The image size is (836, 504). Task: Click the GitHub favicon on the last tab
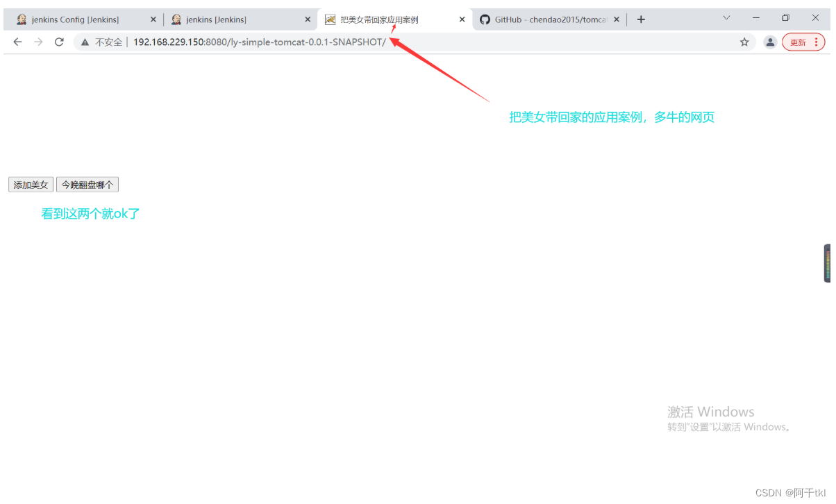click(x=485, y=19)
